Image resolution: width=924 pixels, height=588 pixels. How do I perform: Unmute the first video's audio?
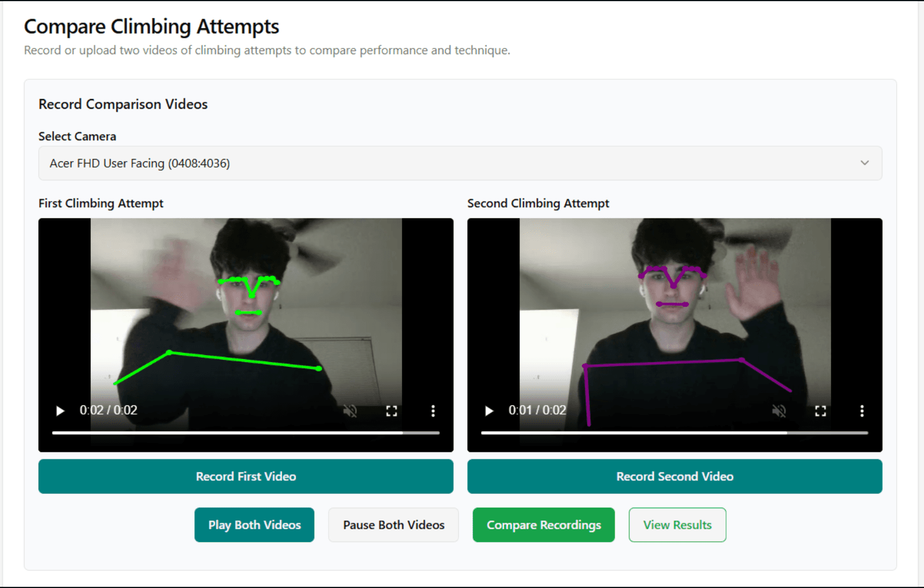click(350, 411)
